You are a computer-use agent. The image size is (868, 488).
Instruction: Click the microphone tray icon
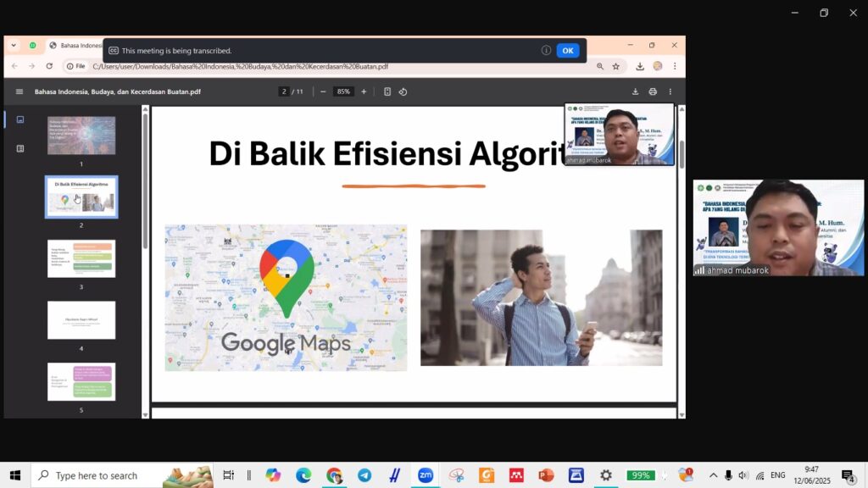728,475
